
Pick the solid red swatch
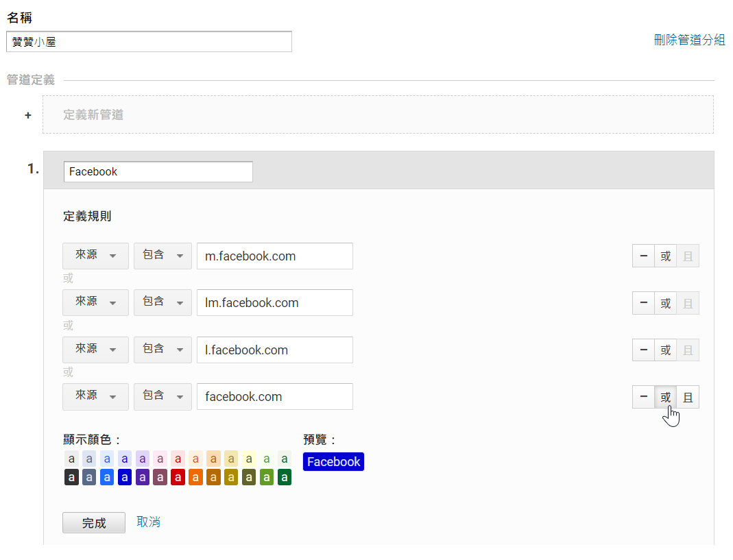click(x=178, y=477)
